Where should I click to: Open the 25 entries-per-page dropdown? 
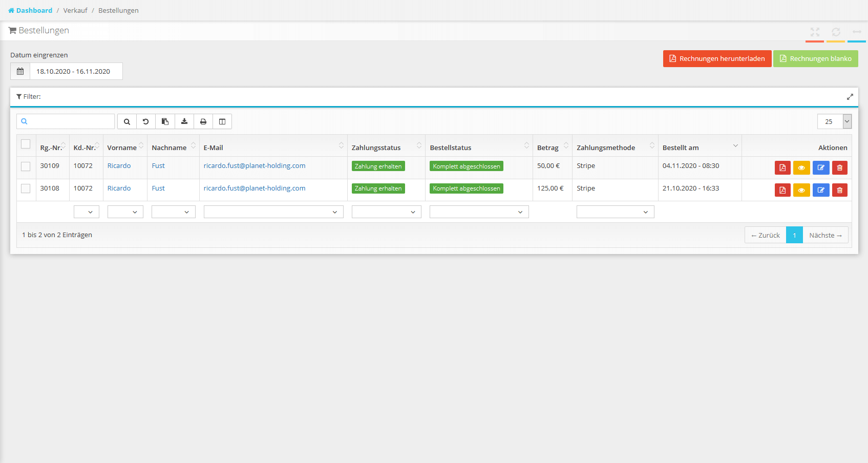click(834, 121)
